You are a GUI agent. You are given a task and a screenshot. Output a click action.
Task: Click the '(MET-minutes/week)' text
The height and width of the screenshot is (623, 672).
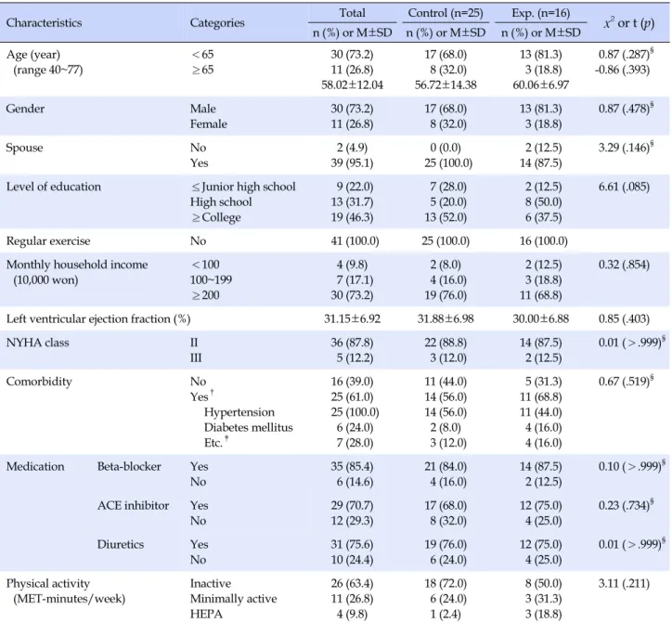coord(70,599)
